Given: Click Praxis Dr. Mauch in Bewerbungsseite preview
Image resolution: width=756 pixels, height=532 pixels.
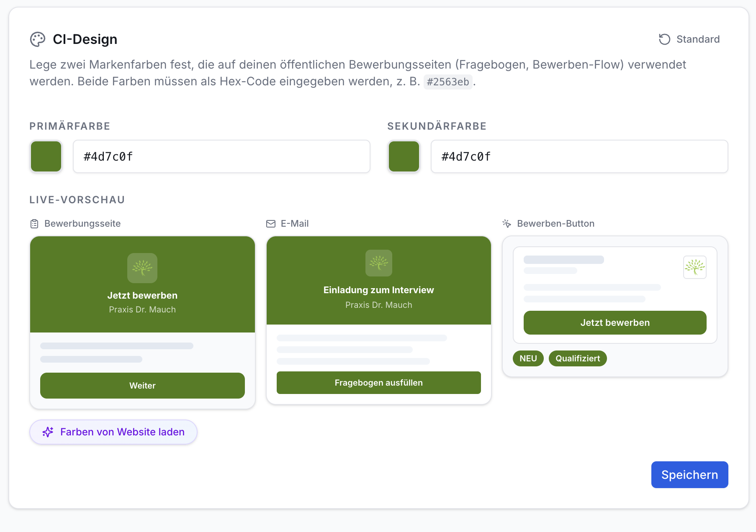Looking at the screenshot, I should pyautogui.click(x=142, y=309).
